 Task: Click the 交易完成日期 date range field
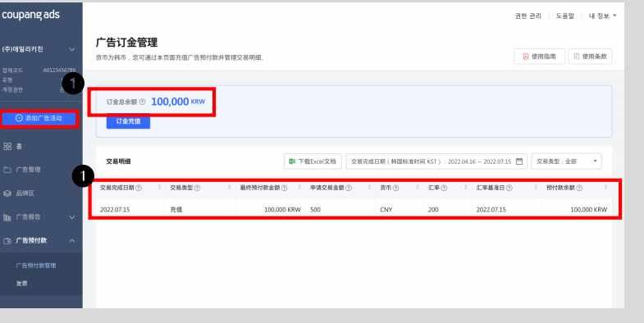[436, 161]
